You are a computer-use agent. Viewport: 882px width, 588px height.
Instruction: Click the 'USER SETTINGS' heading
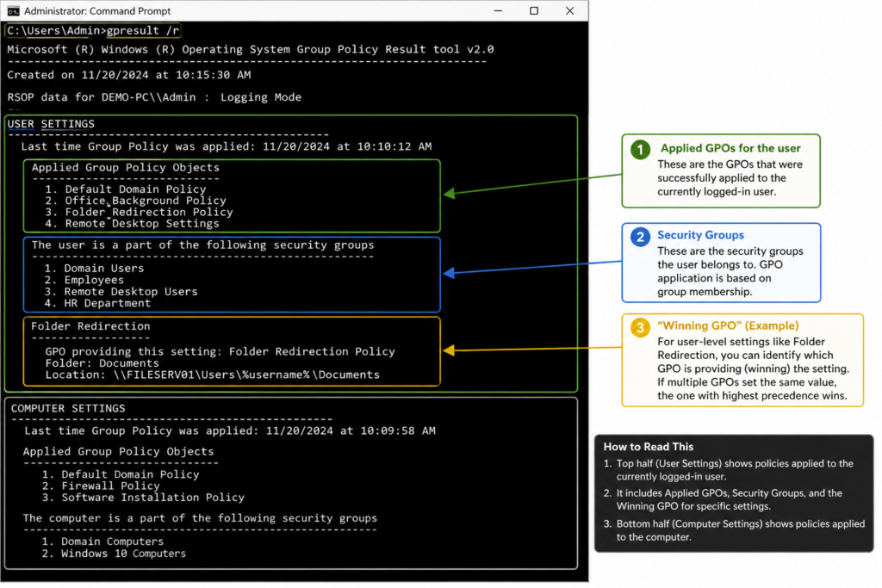tap(51, 124)
